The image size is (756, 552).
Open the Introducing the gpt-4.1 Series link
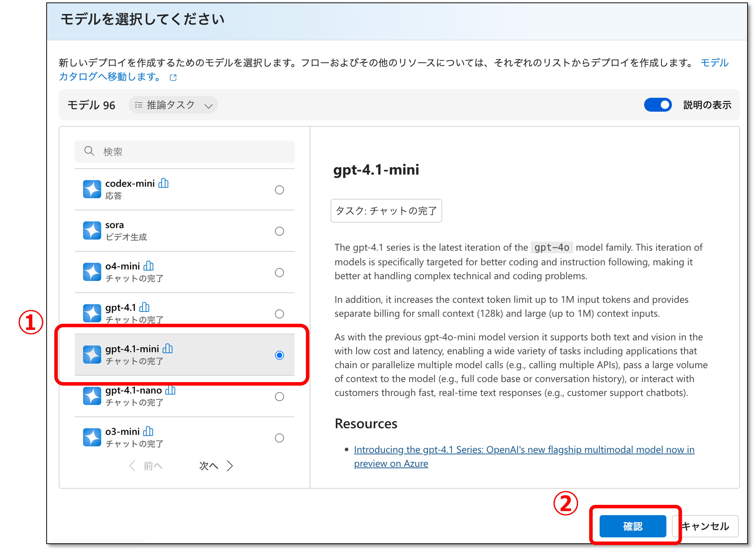point(524,456)
